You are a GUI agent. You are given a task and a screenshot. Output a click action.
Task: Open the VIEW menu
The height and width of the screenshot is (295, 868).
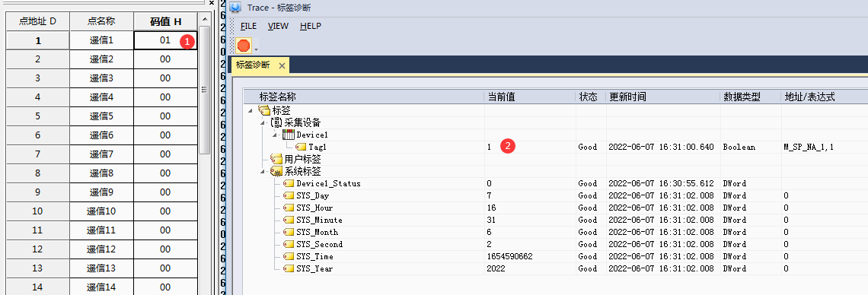(278, 26)
